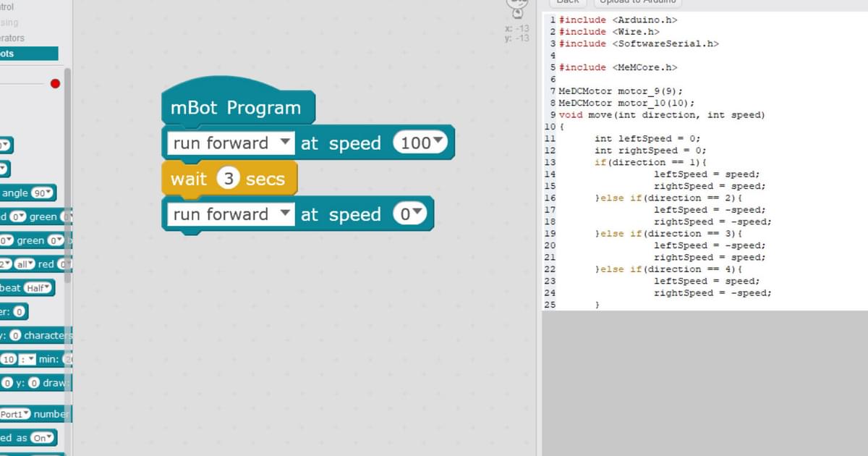
Task: Click the void move line in code
Action: tap(662, 115)
